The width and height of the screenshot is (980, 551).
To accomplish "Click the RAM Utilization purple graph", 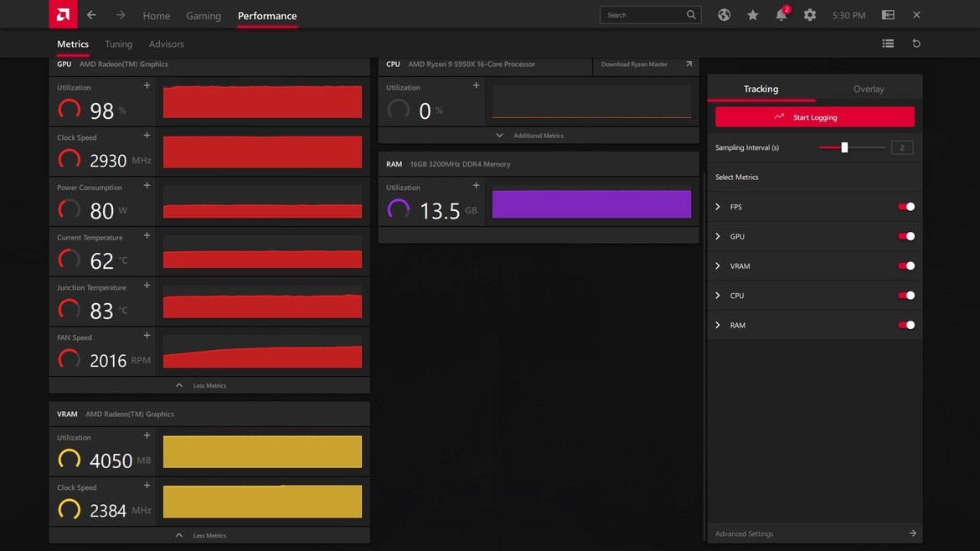I will point(591,203).
